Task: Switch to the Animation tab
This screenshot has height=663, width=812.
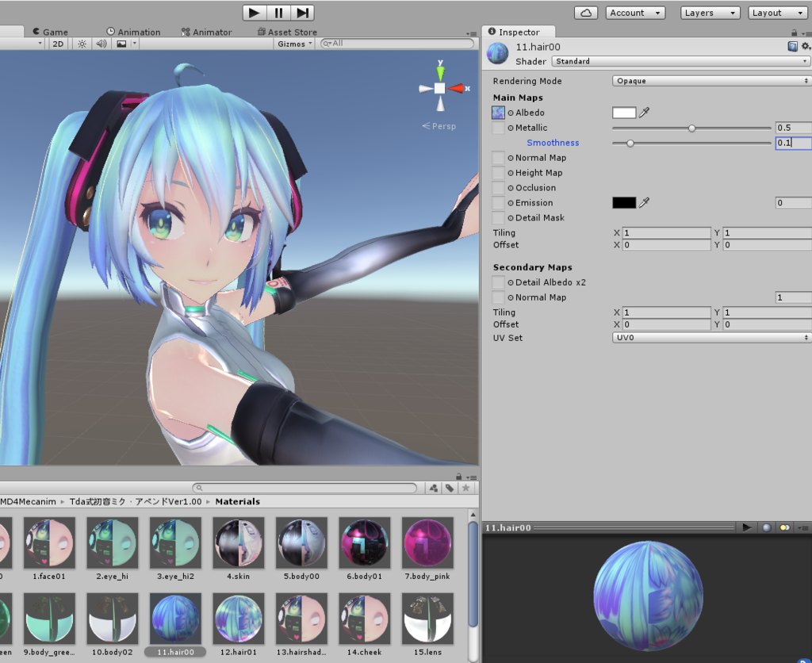Action: point(133,32)
